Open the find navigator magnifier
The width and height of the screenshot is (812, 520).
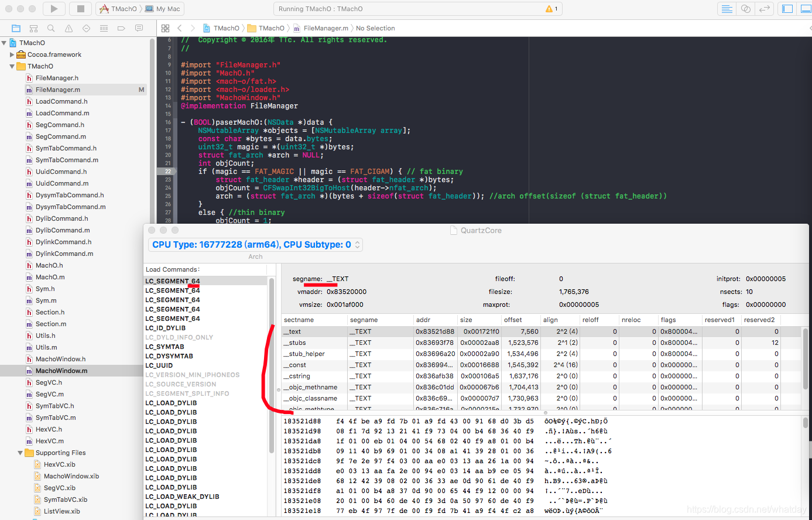coord(51,28)
